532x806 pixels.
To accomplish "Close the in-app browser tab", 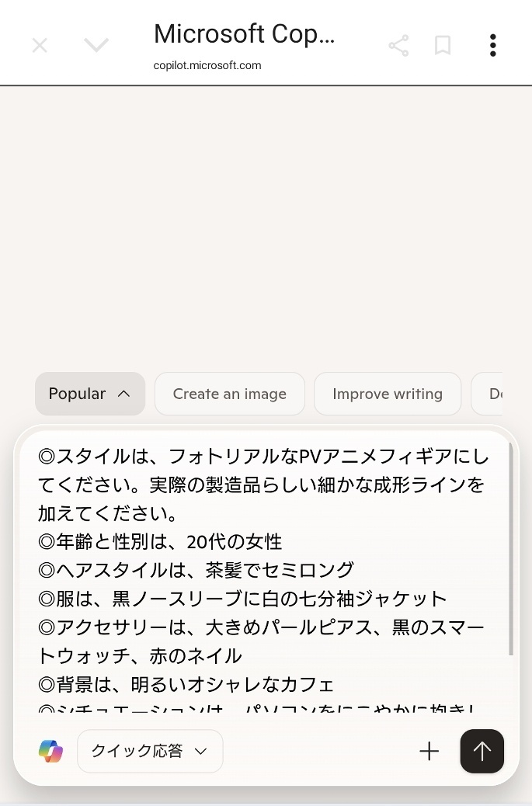I will click(40, 45).
